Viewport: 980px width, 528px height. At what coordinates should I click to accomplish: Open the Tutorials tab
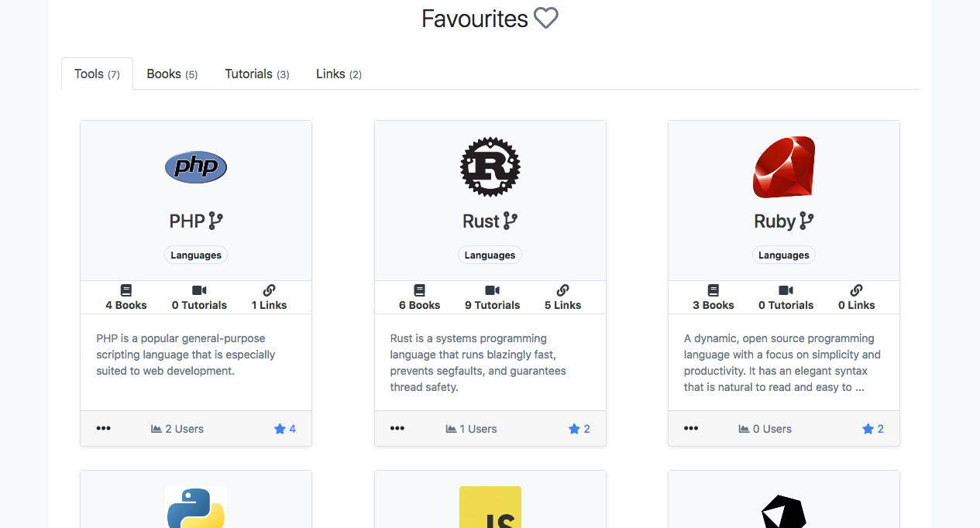tap(256, 74)
